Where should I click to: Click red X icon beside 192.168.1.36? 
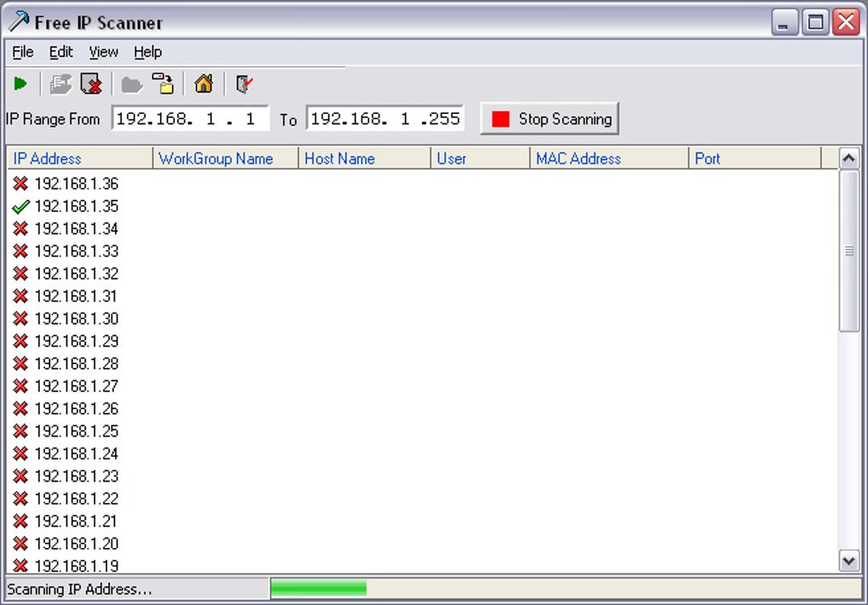[x=20, y=184]
